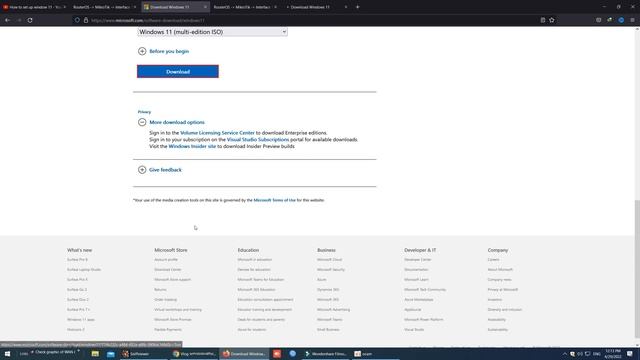This screenshot has height=360, width=640.
Task: Open Small Business footer link
Action: pyautogui.click(x=328, y=330)
